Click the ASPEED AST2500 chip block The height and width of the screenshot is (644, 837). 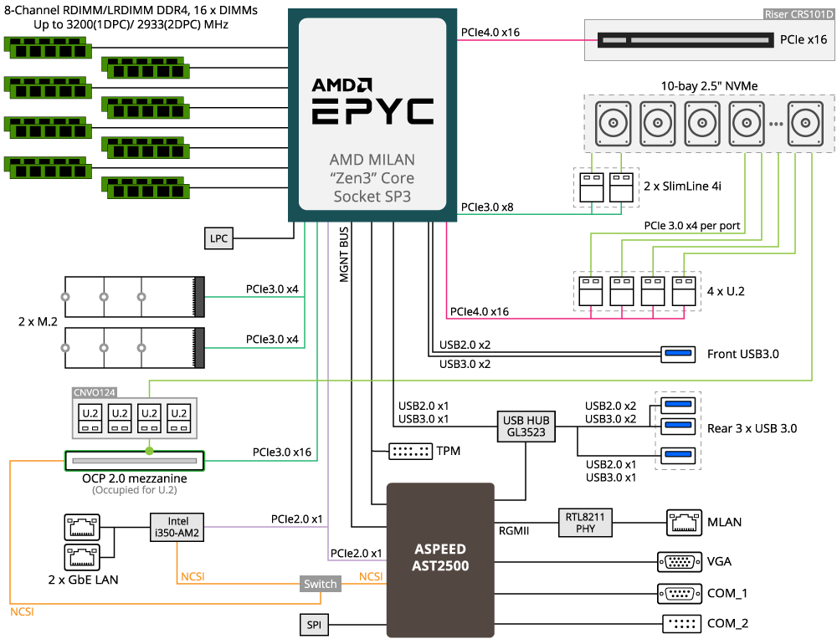[439, 557]
